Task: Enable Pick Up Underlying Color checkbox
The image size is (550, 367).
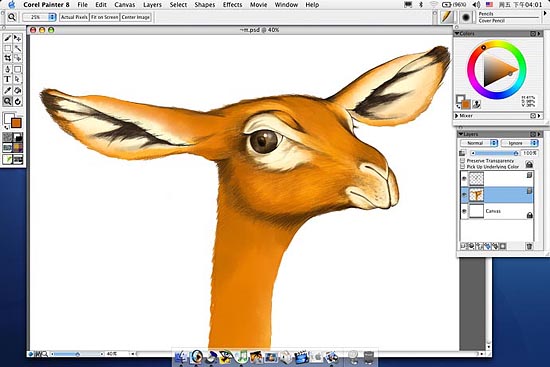Action: [462, 166]
